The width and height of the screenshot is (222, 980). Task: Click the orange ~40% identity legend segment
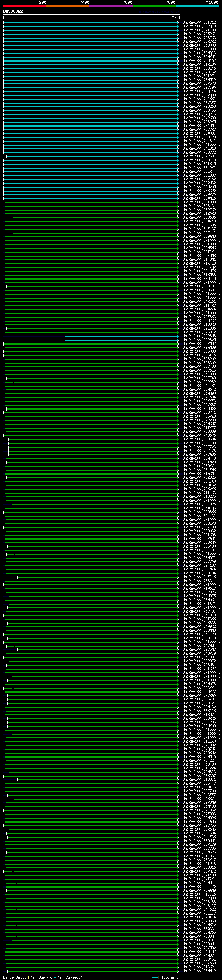coord(68,6)
